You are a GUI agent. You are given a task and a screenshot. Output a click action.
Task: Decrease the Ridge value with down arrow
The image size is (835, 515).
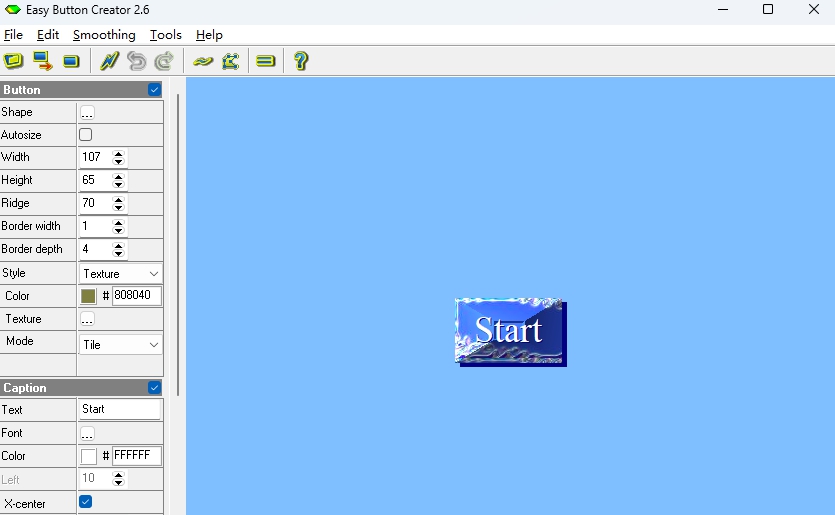118,207
